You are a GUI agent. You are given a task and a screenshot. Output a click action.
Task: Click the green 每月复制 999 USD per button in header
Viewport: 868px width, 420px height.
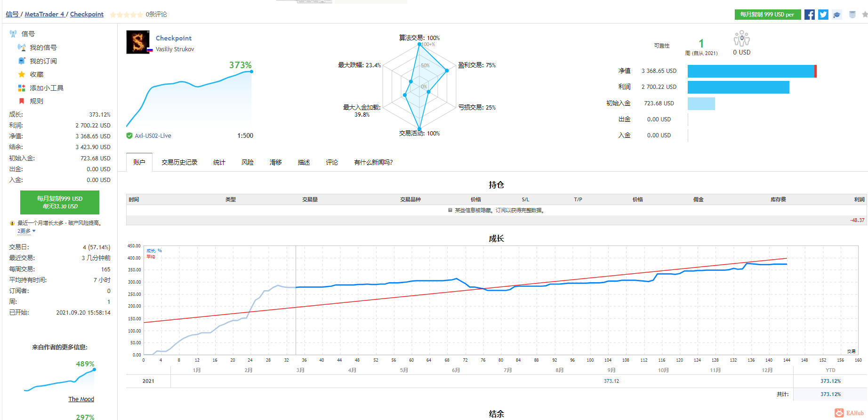[768, 15]
